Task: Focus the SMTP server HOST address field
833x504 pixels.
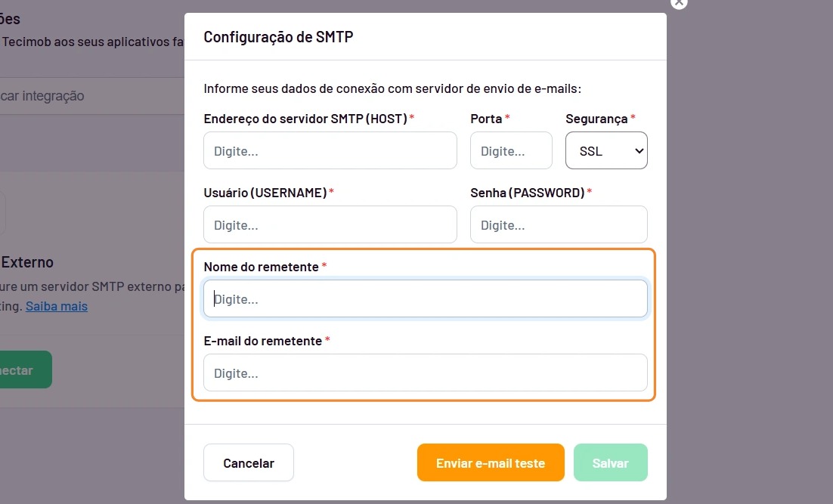Action: (x=330, y=151)
